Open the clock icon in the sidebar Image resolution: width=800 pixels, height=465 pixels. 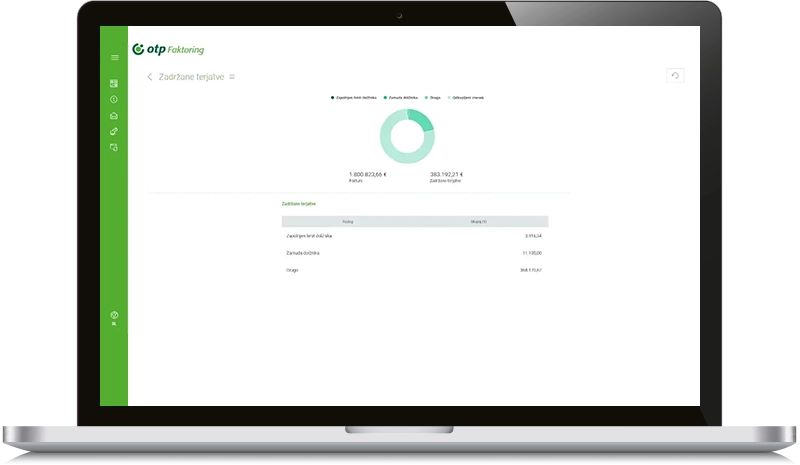(x=114, y=99)
